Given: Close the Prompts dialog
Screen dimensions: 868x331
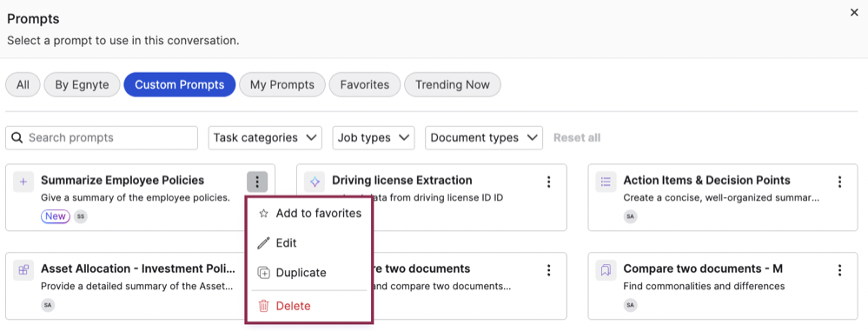Looking at the screenshot, I should coord(854,13).
